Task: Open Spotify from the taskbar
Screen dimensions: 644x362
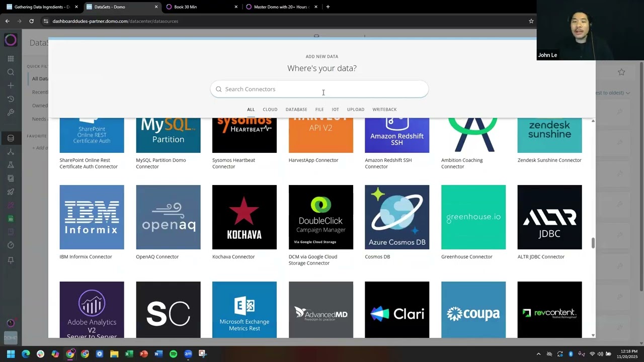Action: click(173, 354)
